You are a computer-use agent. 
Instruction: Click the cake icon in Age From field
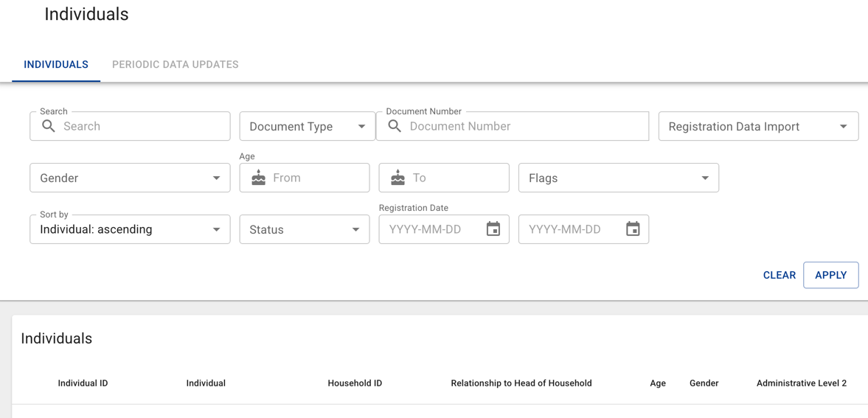point(258,178)
